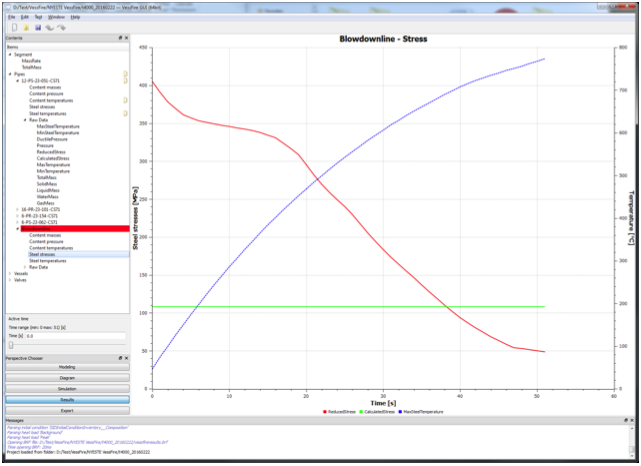Click the redo arrow toolbar icon
The height and width of the screenshot is (466, 641).
coord(61,28)
